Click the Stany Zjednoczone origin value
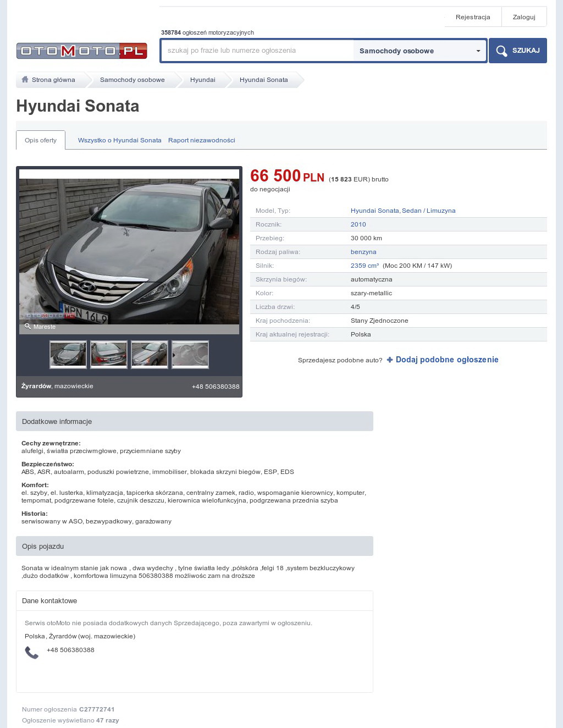 tap(379, 321)
